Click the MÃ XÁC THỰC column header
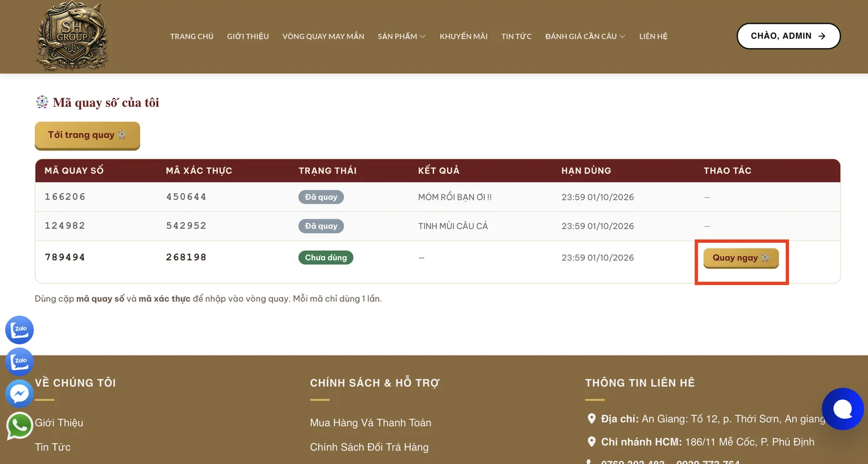 click(x=199, y=170)
